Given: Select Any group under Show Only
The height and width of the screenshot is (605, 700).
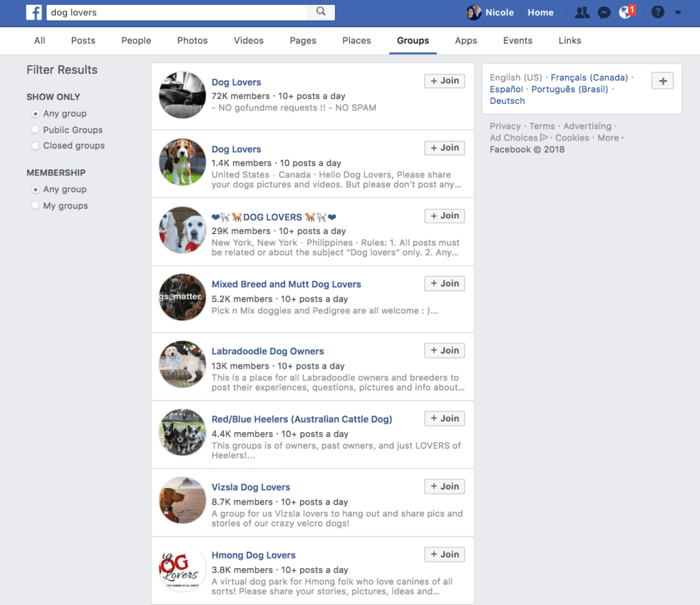Looking at the screenshot, I should click(35, 114).
